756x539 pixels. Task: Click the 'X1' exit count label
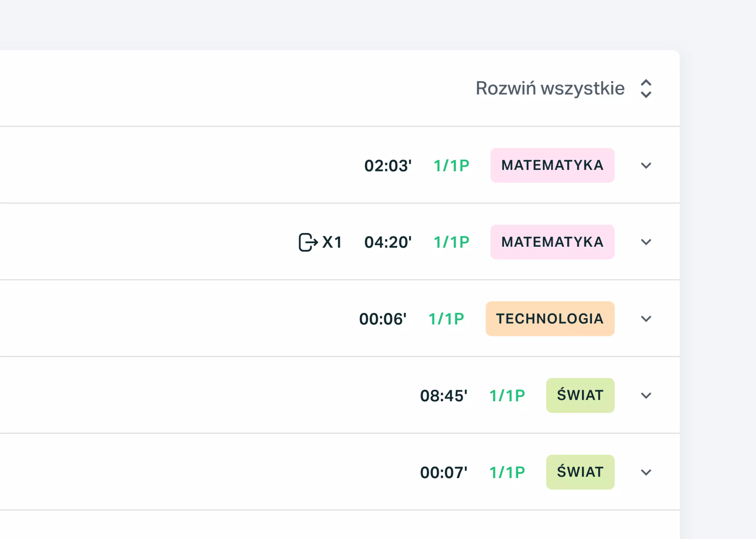[332, 242]
